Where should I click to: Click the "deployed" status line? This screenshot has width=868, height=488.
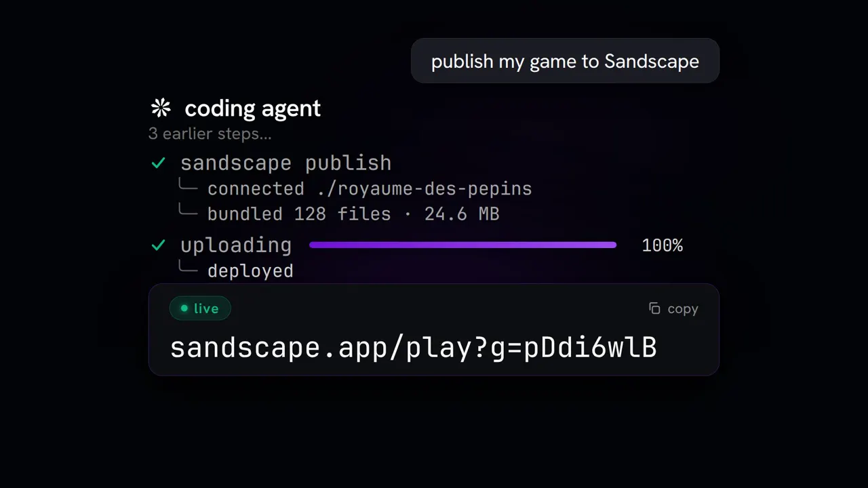click(250, 271)
